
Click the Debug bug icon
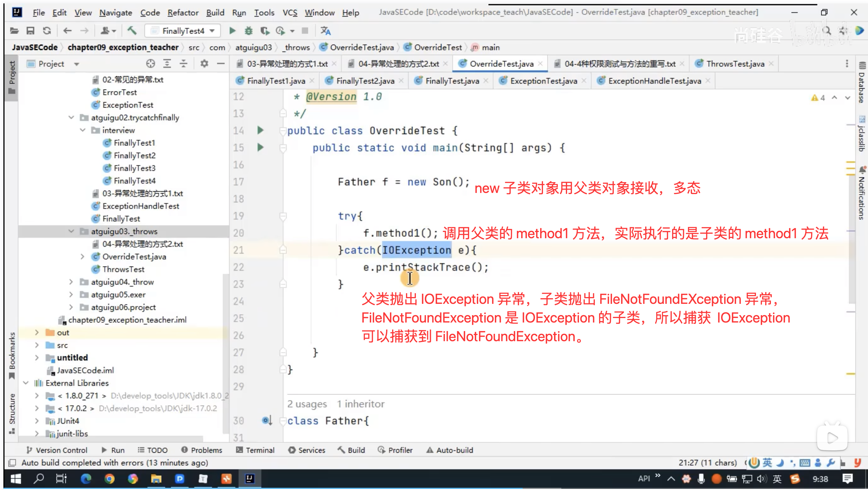coord(248,31)
